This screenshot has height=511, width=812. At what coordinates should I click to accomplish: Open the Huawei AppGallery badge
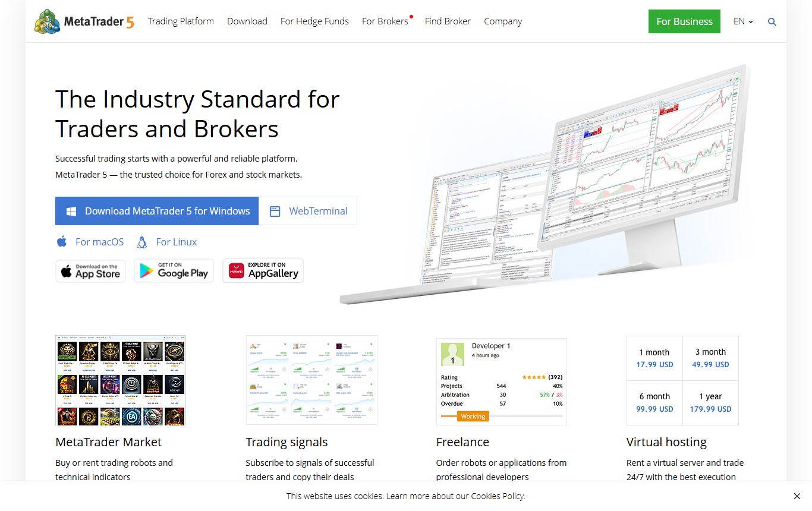click(x=263, y=270)
